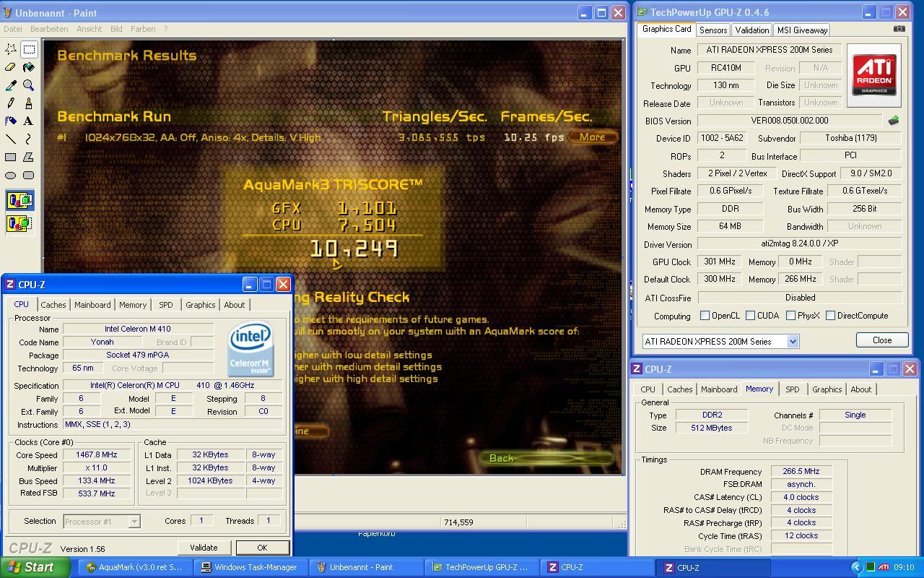Select the Brush tool in Paint
The width and height of the screenshot is (924, 578).
tap(29, 103)
